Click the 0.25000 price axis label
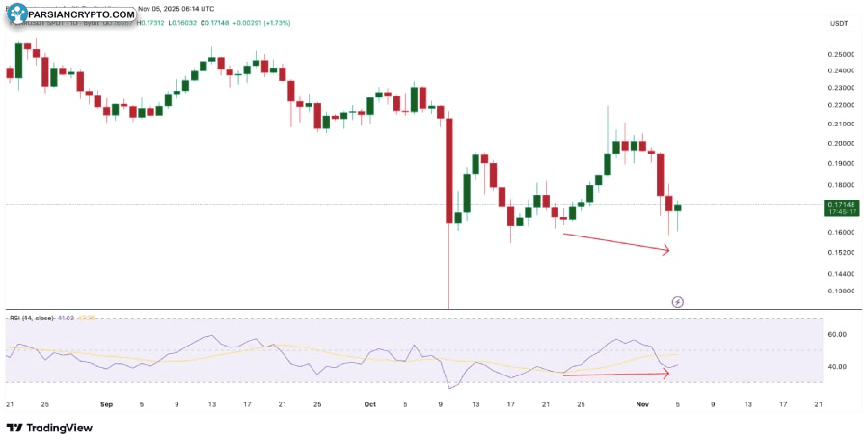 click(x=839, y=55)
